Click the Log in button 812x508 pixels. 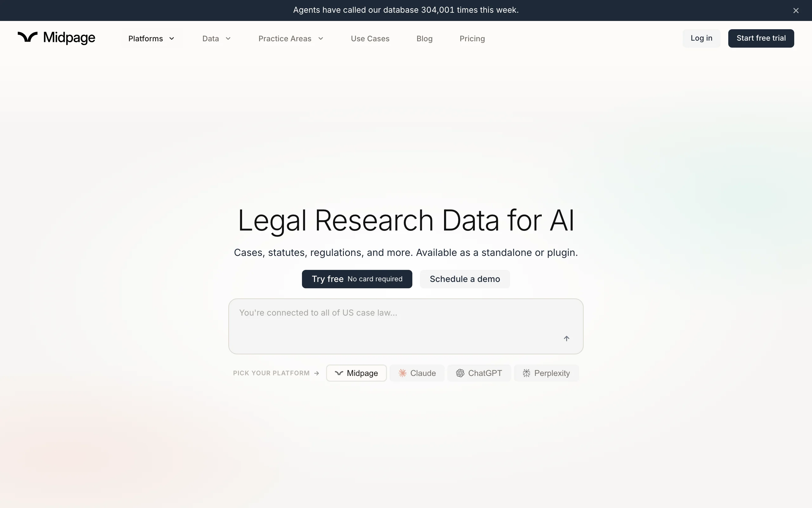coord(701,38)
